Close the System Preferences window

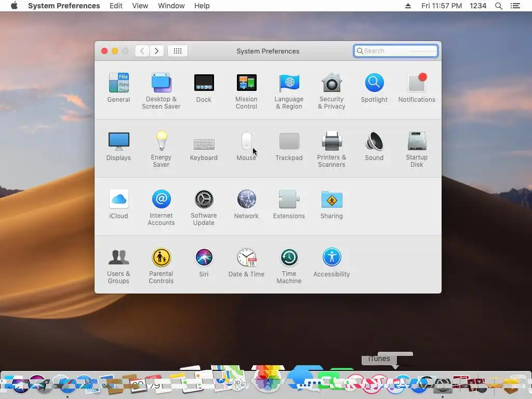[104, 51]
